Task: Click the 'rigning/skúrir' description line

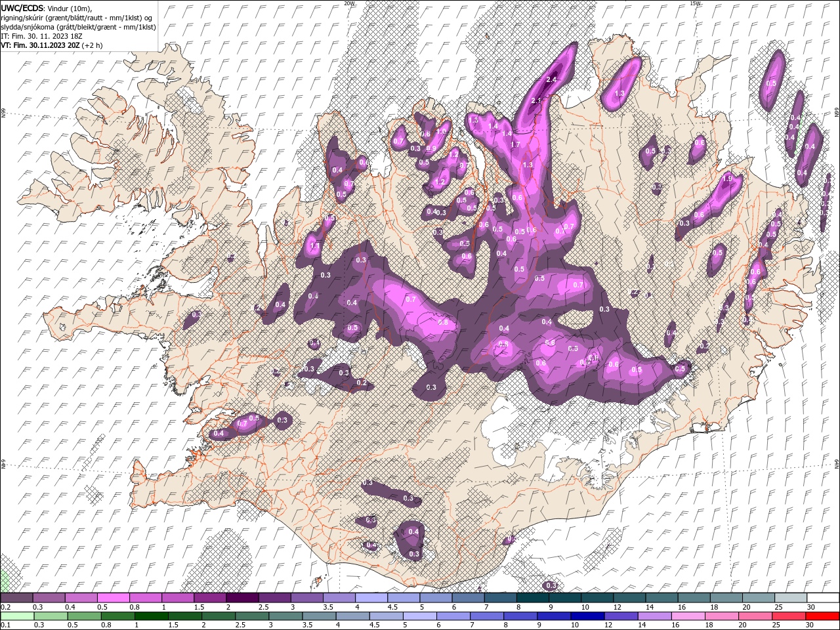Action: (77, 18)
